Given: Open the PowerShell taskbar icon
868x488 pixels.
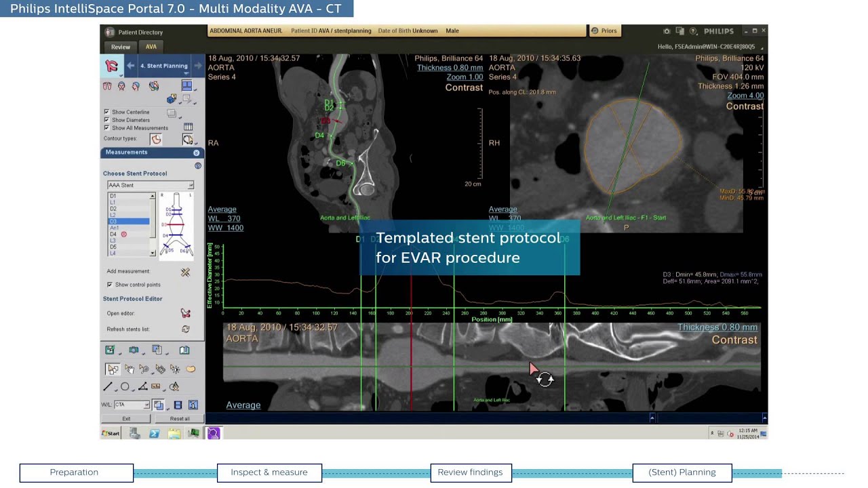Looking at the screenshot, I should [155, 433].
